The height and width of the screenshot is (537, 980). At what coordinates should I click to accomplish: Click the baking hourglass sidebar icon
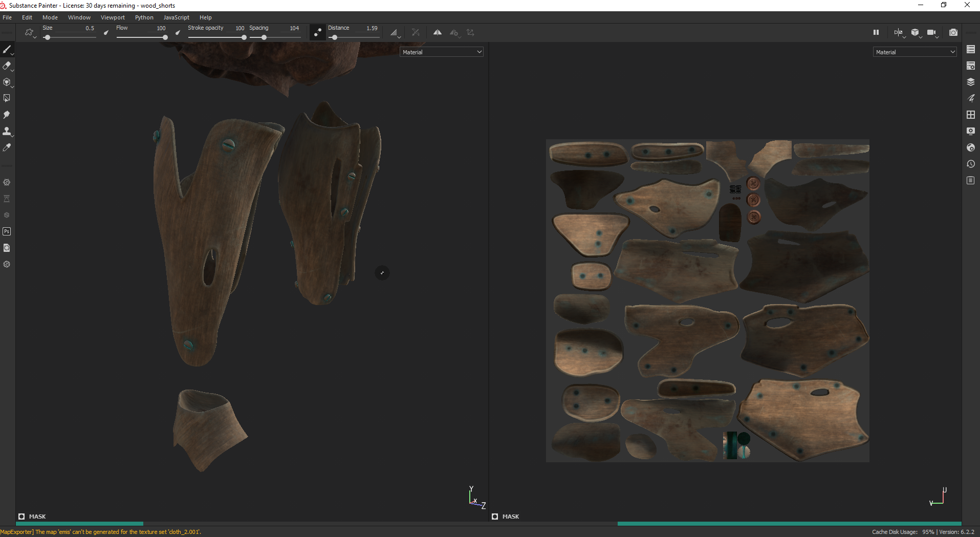(x=7, y=199)
